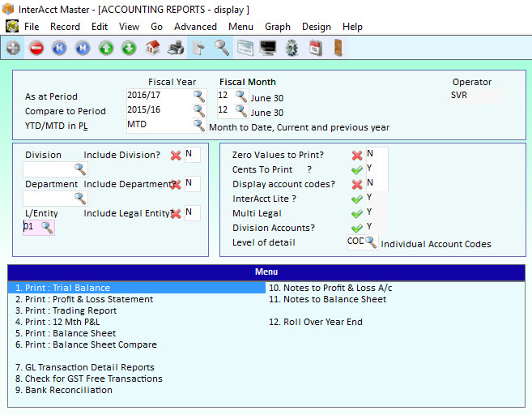
Task: Look up YTD/MTD in PL option
Action: pyautogui.click(x=199, y=126)
